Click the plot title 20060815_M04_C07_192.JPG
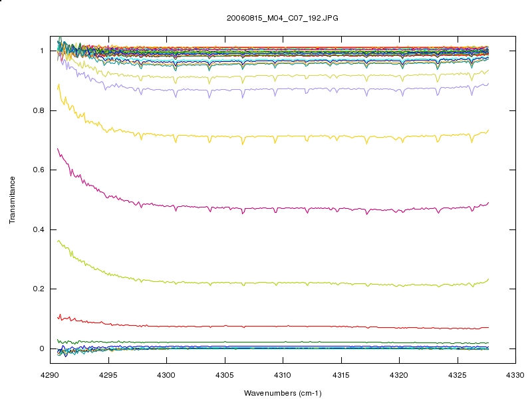This screenshot has width=532, height=399. (x=282, y=19)
